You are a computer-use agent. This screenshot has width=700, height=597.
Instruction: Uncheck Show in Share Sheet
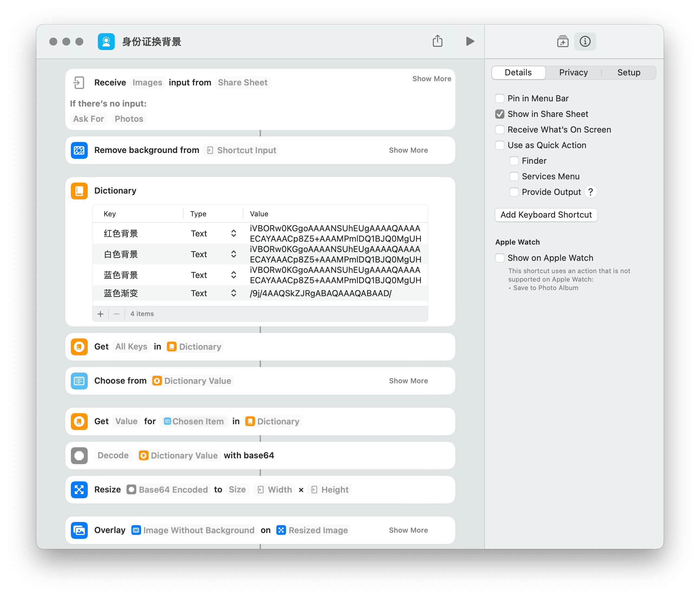(500, 114)
